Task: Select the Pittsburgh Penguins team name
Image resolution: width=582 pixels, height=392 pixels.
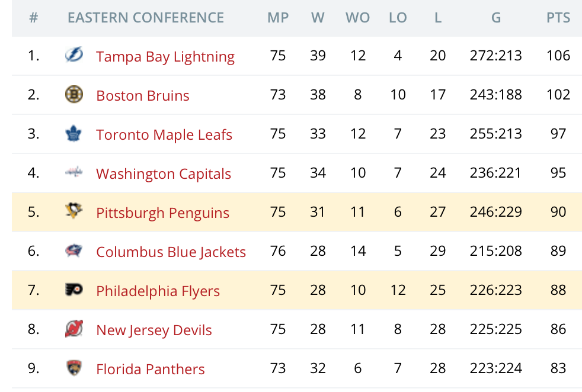Action: (x=162, y=213)
